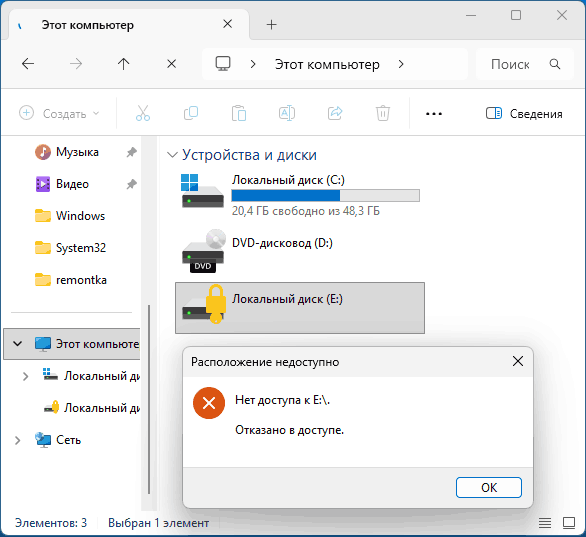Select Сеть in navigation tree
This screenshot has height=537, width=586.
coord(58,440)
